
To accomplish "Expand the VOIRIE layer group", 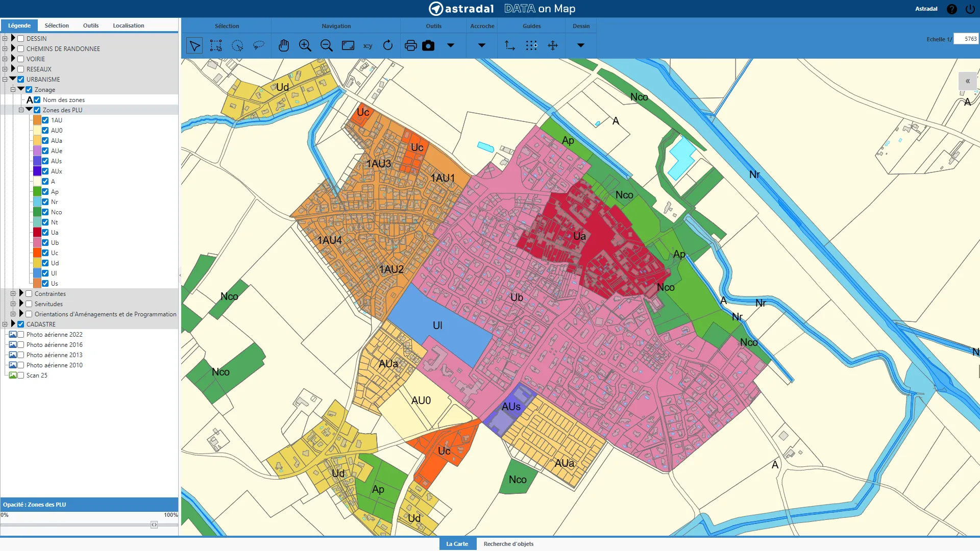I will (x=13, y=59).
